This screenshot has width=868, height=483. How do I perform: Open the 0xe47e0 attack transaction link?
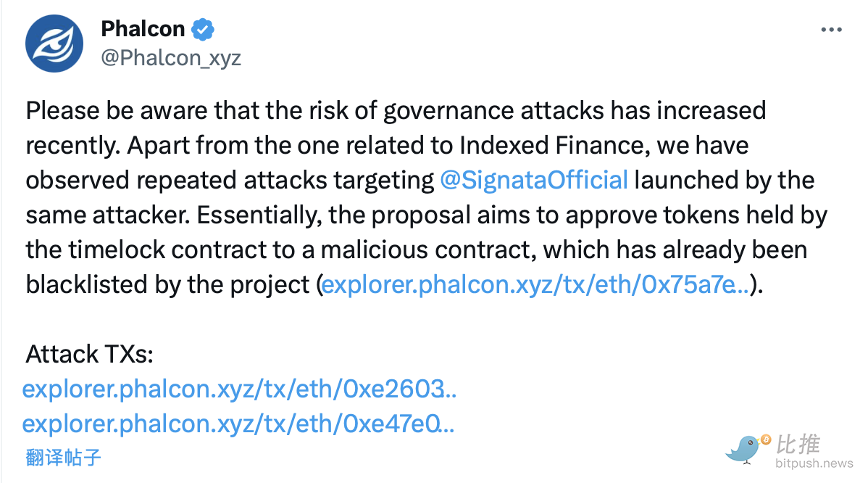pos(238,423)
